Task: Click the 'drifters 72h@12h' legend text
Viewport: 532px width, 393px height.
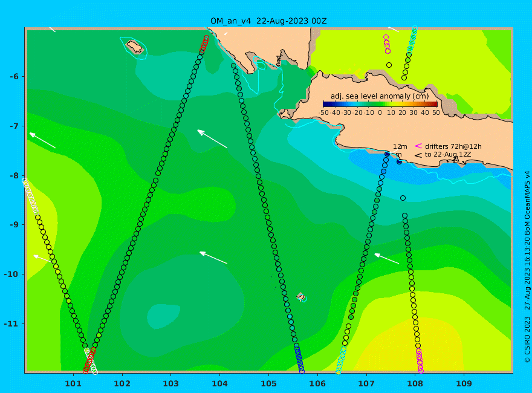Action: click(453, 146)
